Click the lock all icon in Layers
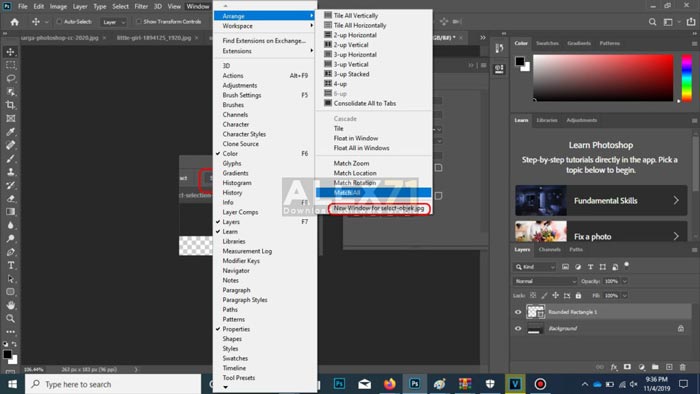The height and width of the screenshot is (394, 700). click(578, 295)
